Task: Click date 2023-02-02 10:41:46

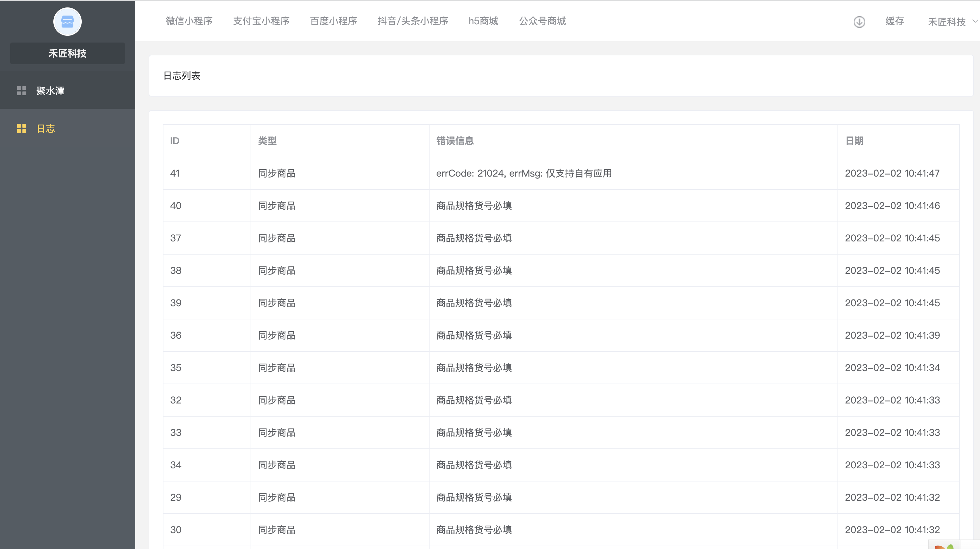Action: tap(892, 205)
